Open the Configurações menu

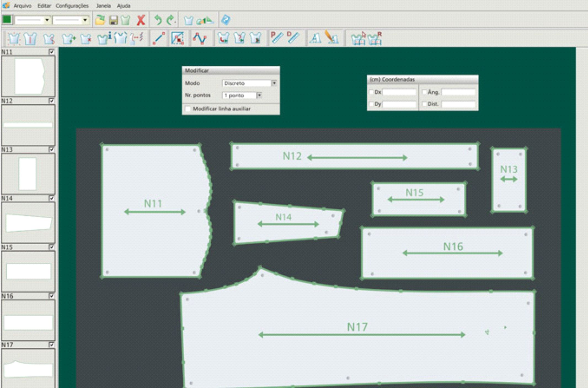72,6
